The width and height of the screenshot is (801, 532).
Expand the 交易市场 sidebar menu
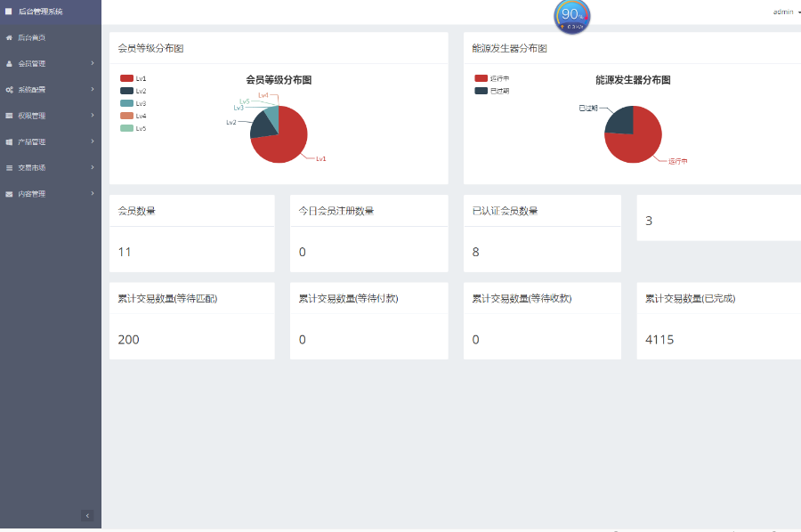(51, 167)
